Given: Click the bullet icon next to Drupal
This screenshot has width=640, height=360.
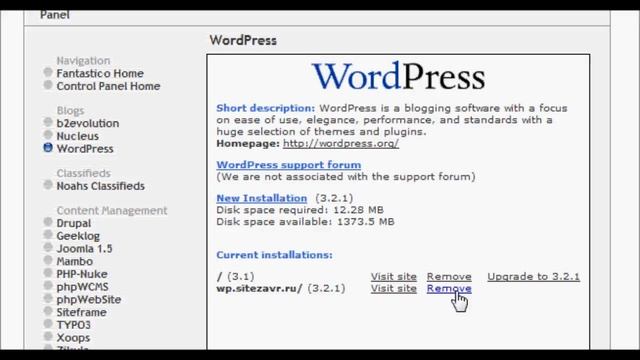Looking at the screenshot, I should coord(48,222).
